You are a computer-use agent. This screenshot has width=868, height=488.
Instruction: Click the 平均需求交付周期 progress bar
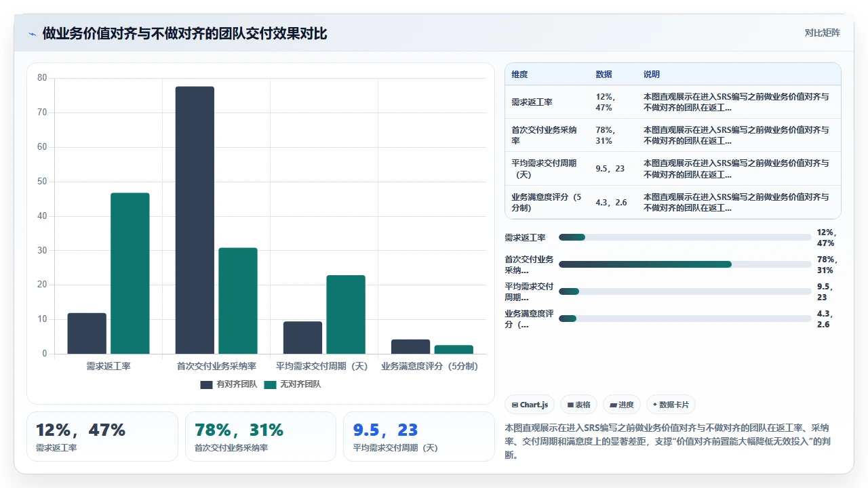(x=685, y=291)
